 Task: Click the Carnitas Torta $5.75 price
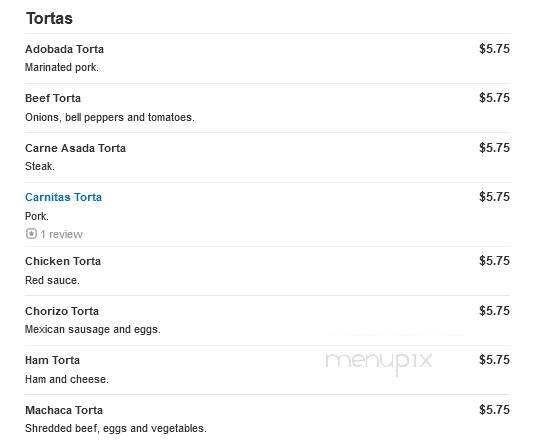coord(494,197)
